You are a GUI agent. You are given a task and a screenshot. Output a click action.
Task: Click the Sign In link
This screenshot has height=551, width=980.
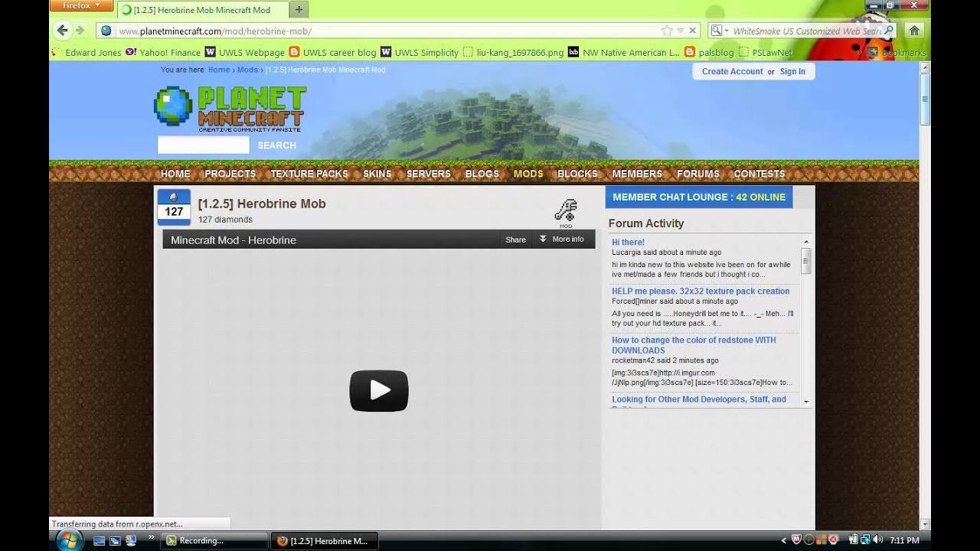click(x=792, y=71)
